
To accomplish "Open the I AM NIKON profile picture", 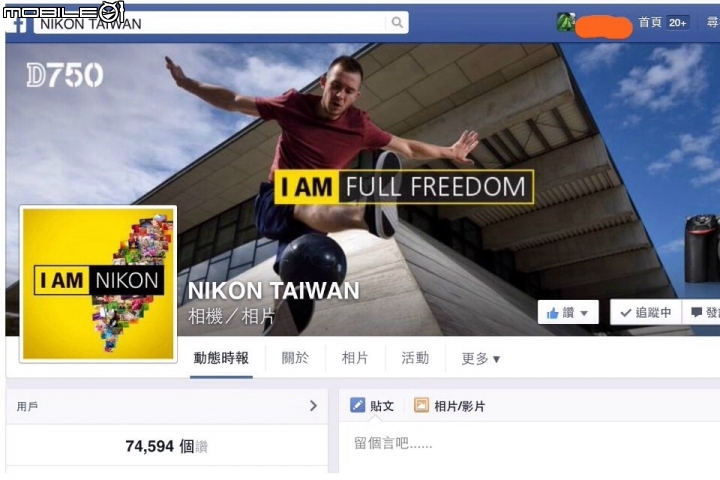I will pos(98,284).
